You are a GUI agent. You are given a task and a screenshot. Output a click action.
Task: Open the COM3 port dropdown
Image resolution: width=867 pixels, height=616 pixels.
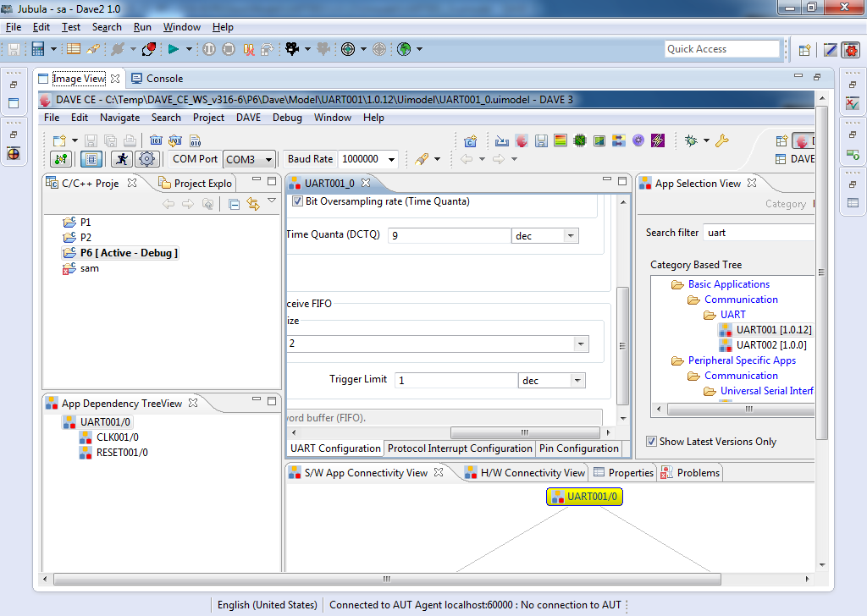pos(268,160)
